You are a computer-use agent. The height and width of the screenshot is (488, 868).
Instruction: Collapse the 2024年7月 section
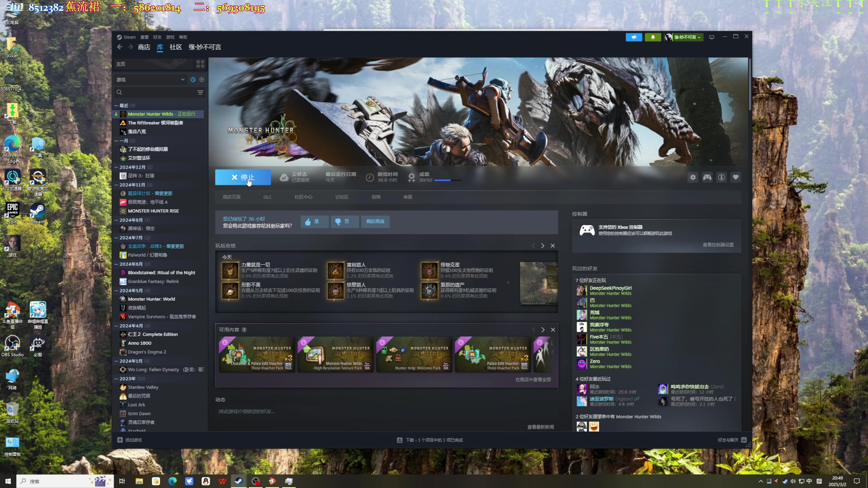pos(116,238)
